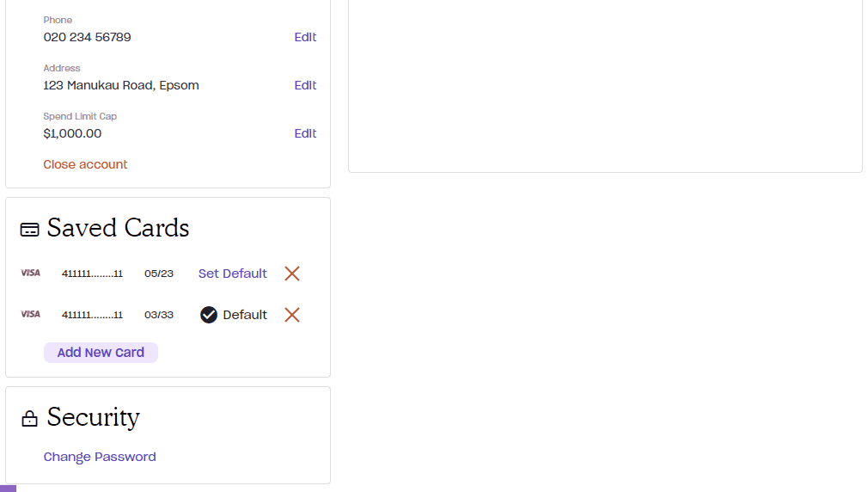The width and height of the screenshot is (868, 492).
Task: Open the Change Password link
Action: [100, 457]
